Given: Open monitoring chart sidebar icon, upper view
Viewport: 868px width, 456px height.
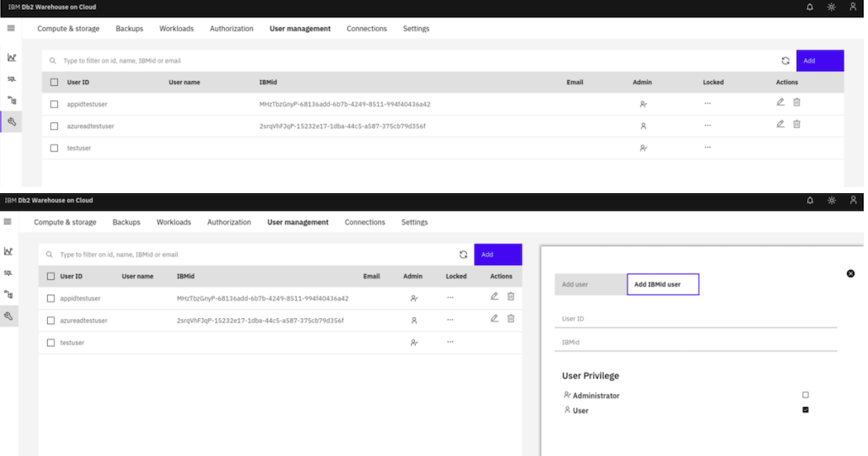Looking at the screenshot, I should pyautogui.click(x=12, y=57).
